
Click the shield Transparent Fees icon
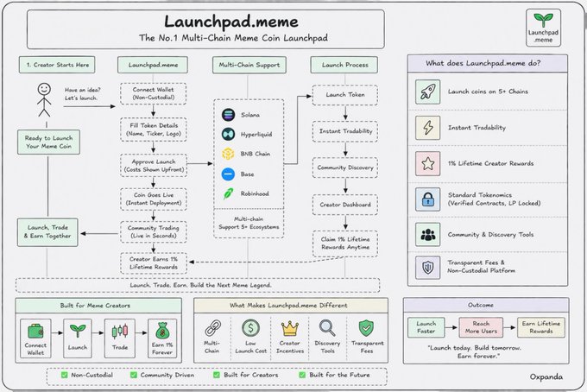tap(428, 268)
